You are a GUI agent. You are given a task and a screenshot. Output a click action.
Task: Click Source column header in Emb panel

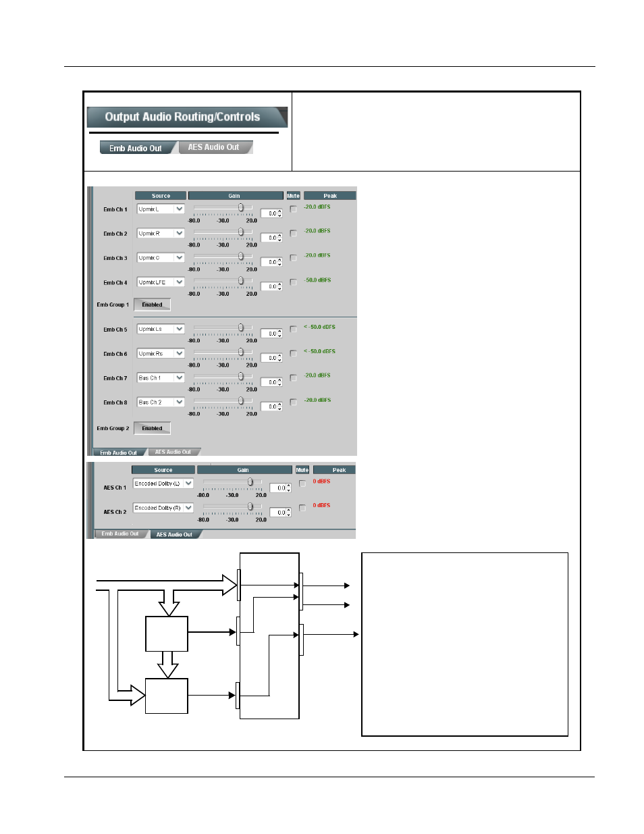[x=161, y=196]
